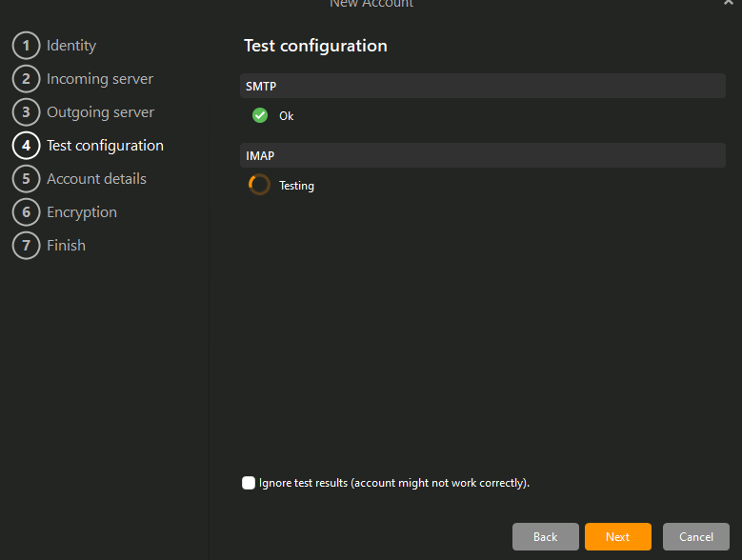Click the step 5 circle icon for Account details
The image size is (742, 560).
click(x=26, y=179)
